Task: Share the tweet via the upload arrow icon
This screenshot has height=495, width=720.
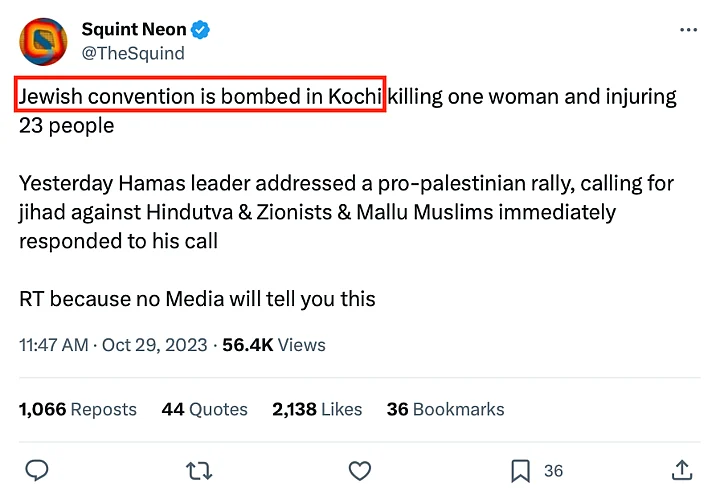Action: click(682, 470)
